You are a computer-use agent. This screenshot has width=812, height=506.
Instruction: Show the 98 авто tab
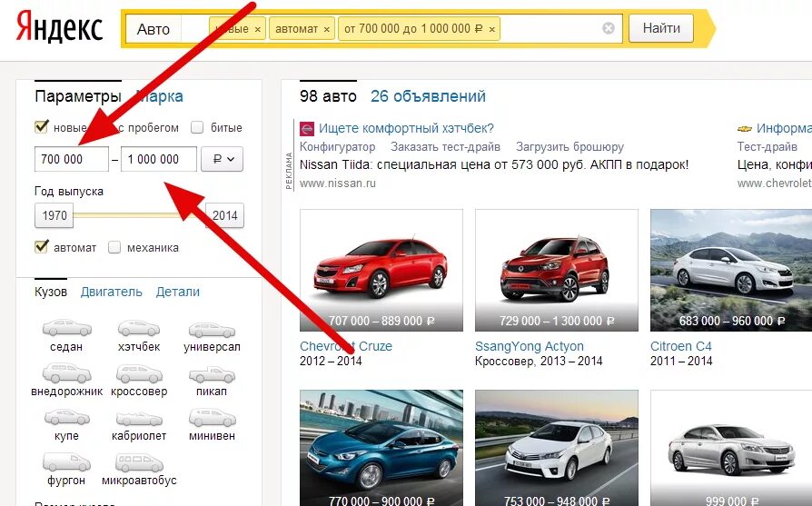tap(328, 96)
